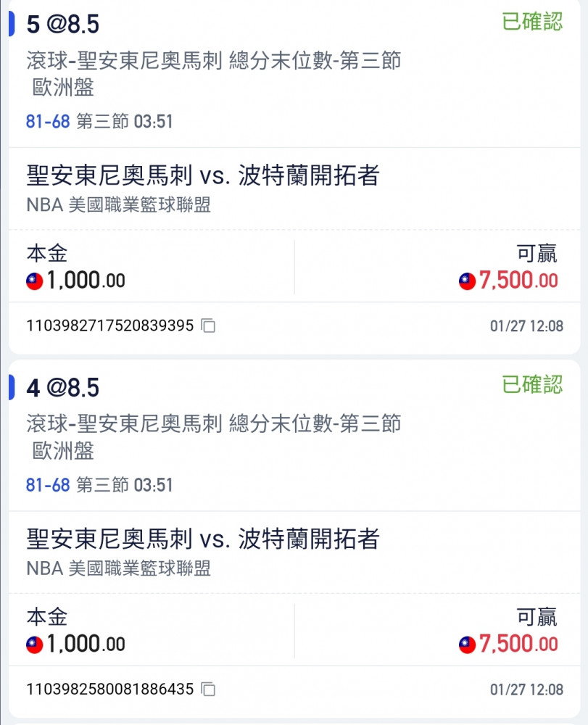Tap first bet's 7,500.00 winnings amount
This screenshot has width=588, height=725.
[518, 281]
